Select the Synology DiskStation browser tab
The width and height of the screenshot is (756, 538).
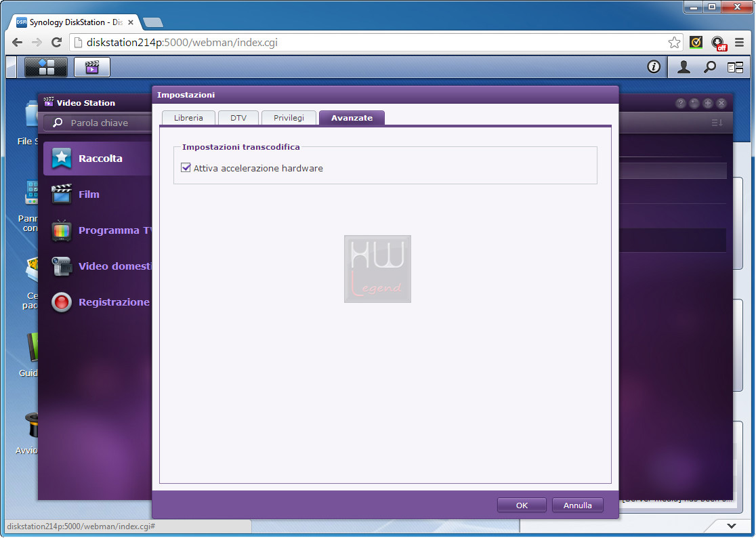pos(76,22)
